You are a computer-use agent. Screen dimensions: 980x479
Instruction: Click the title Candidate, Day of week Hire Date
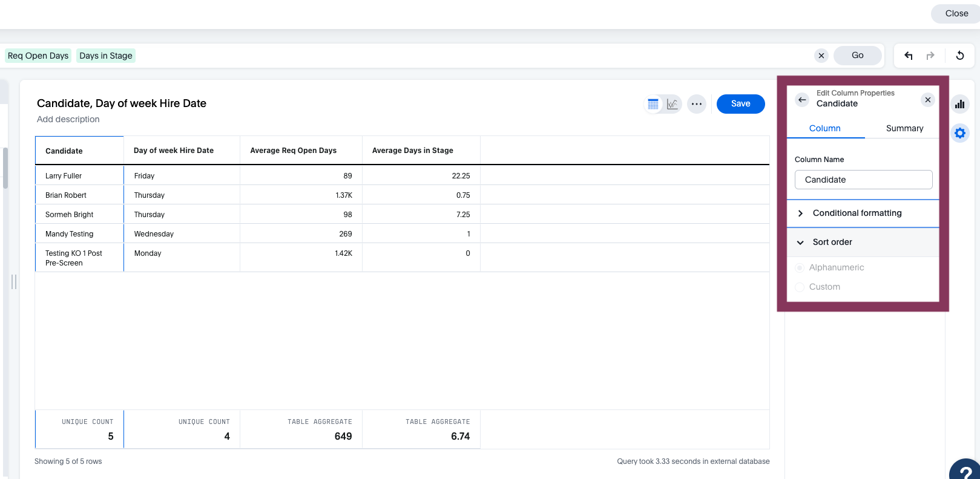122,103
